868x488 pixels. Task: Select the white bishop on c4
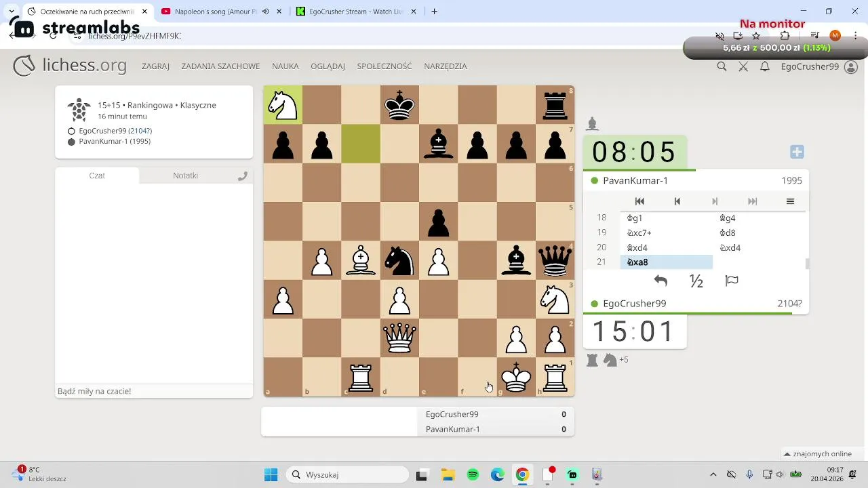tap(361, 261)
